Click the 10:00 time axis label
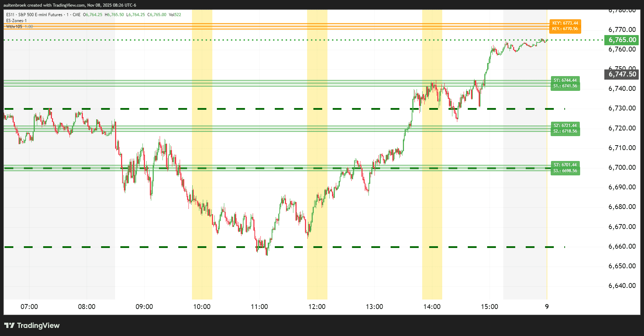644x336 pixels. [202, 307]
